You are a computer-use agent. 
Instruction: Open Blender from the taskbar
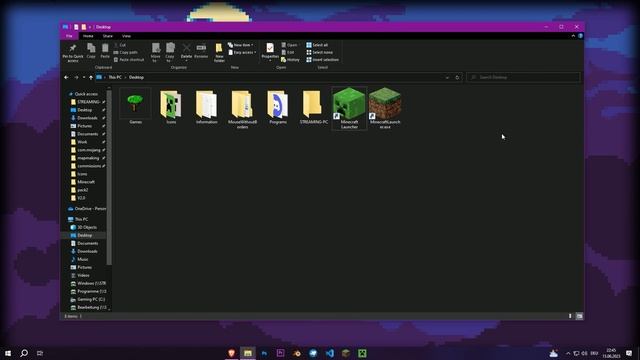pos(297,353)
